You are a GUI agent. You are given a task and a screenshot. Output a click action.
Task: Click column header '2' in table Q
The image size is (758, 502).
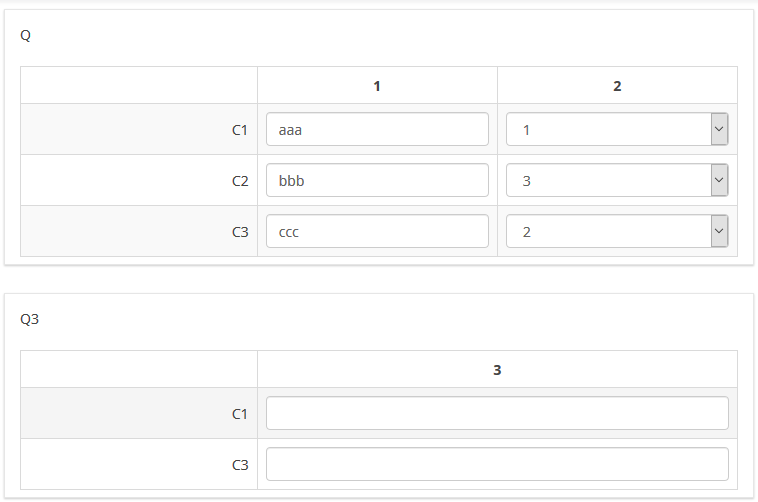pyautogui.click(x=617, y=86)
